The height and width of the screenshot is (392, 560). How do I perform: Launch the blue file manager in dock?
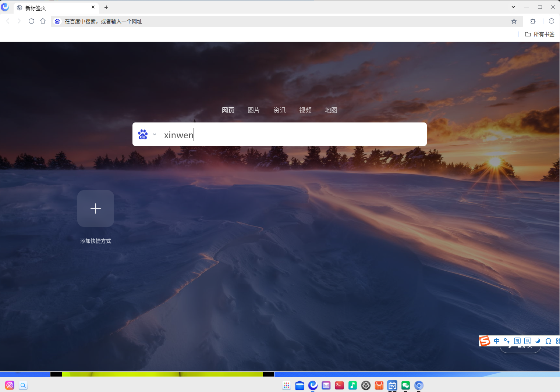point(300,385)
